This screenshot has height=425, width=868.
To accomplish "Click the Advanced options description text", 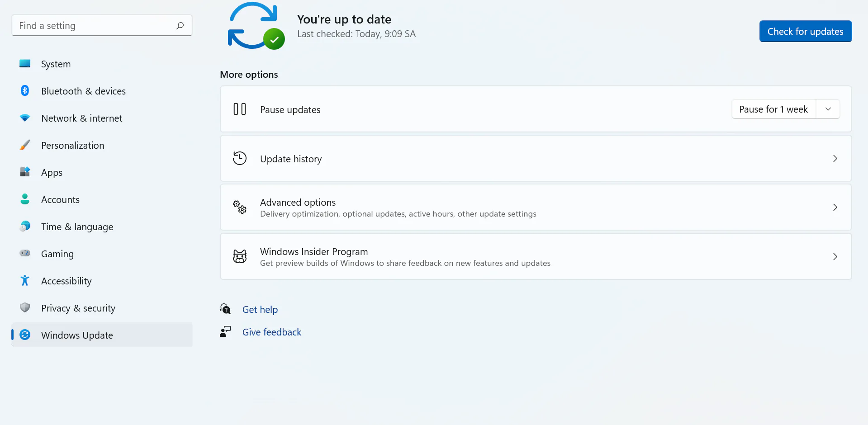I will (x=398, y=214).
